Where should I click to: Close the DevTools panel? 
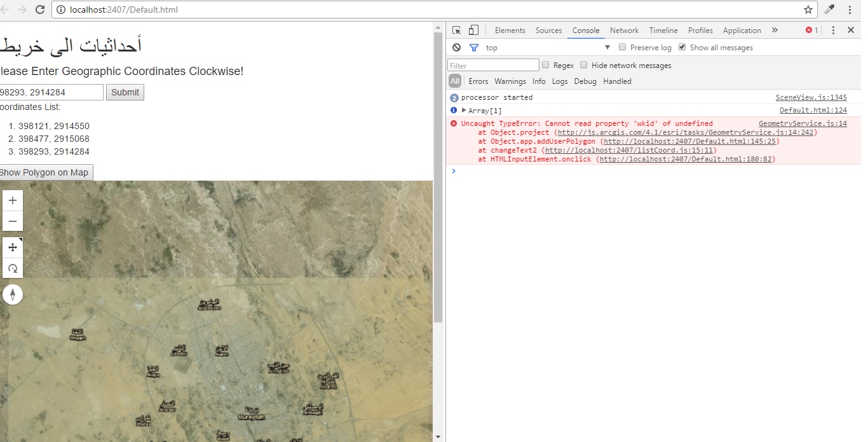pos(851,30)
